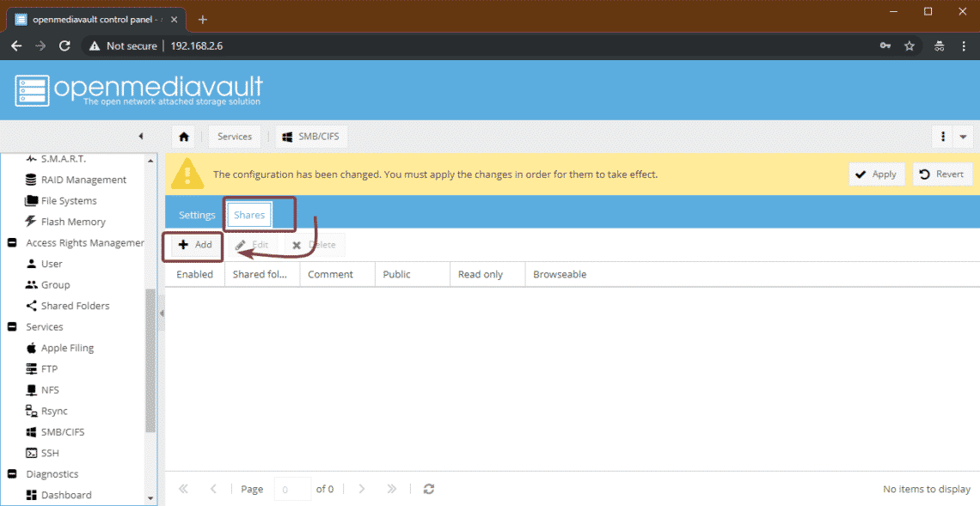
Task: Collapse the Services section in the sidebar
Action: [12, 326]
